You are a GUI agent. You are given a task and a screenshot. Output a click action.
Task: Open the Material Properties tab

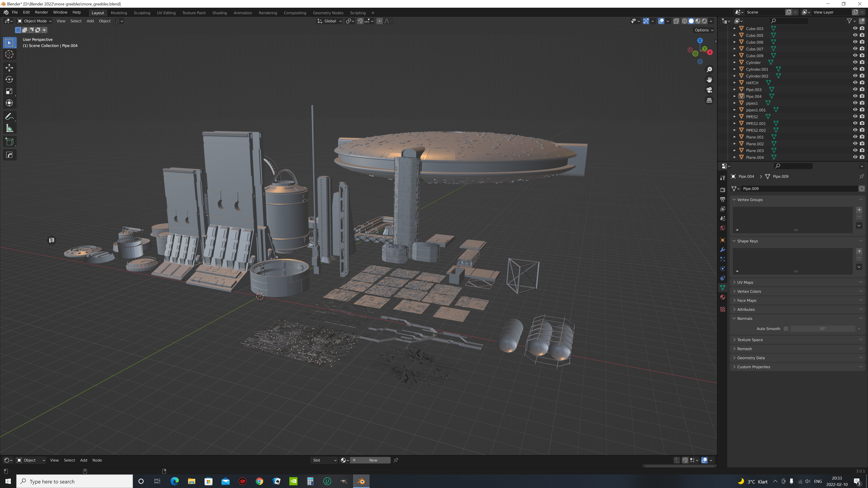pyautogui.click(x=722, y=297)
